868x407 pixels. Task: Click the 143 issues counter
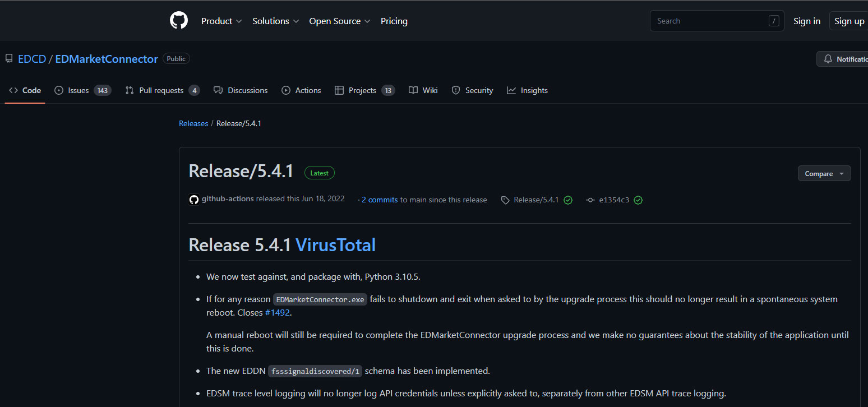pos(102,90)
